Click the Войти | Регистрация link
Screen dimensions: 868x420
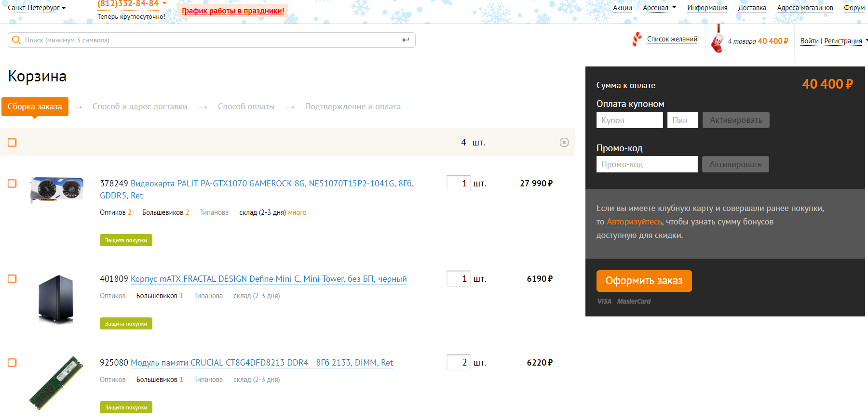coord(831,41)
